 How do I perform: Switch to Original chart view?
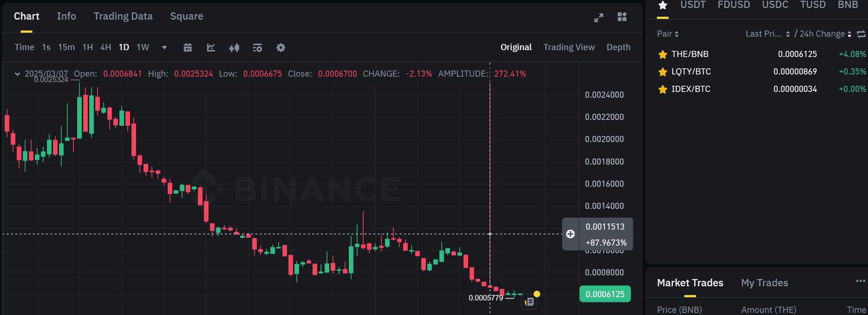click(516, 47)
